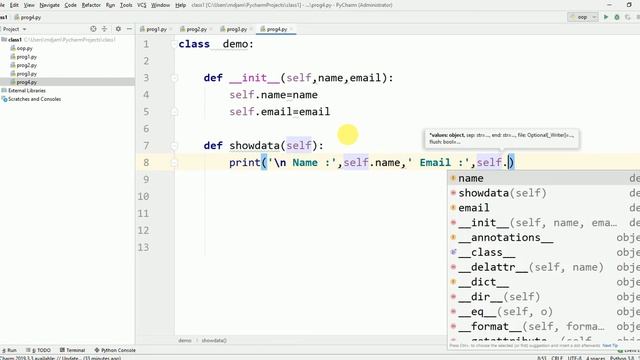Choose '__init__' from the completion popup

(544, 223)
